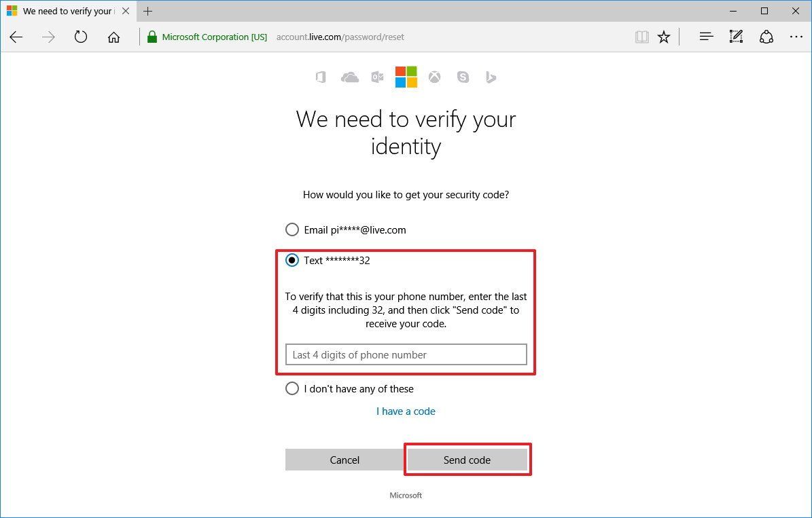
Task: Select I don't have any of these
Action: 292,388
